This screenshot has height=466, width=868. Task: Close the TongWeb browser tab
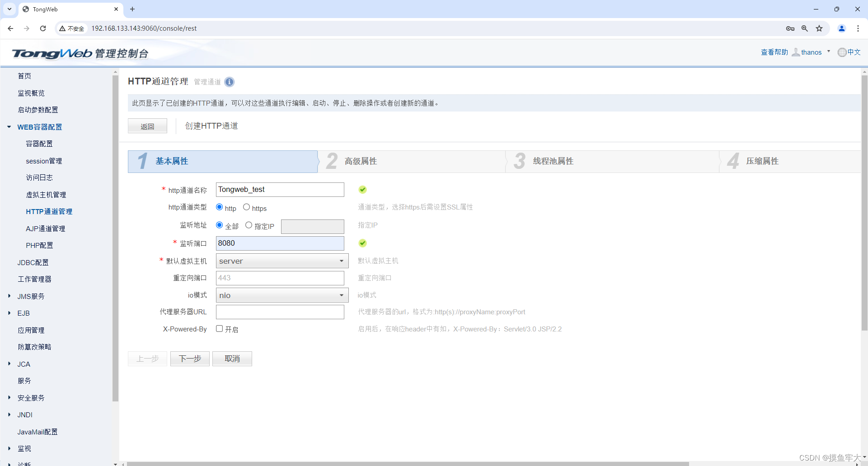pyautogui.click(x=116, y=9)
